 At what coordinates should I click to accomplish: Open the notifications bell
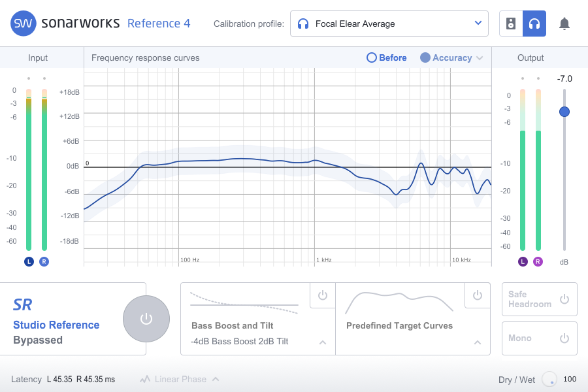[x=564, y=24]
